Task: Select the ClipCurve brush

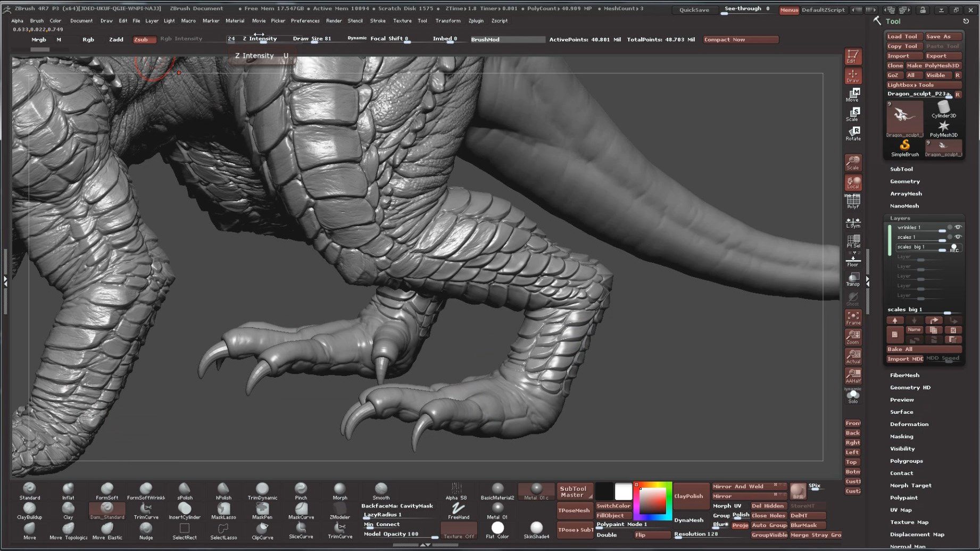Action: point(262,531)
